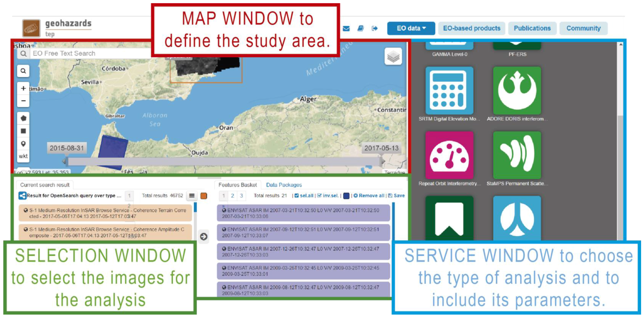644x318 pixels.
Task: Switch to the Data Packages tab
Action: pyautogui.click(x=284, y=185)
